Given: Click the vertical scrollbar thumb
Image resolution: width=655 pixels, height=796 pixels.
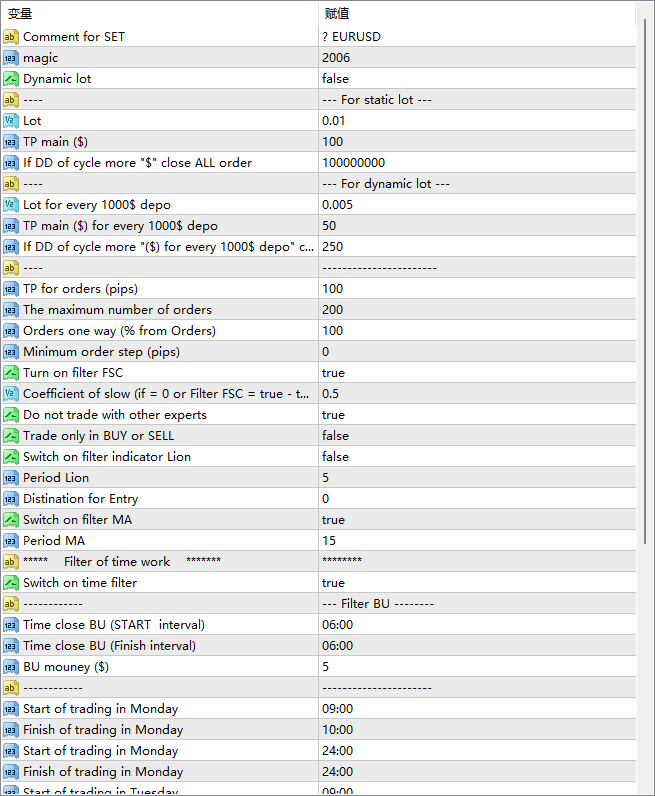Looking at the screenshot, I should 645,282.
